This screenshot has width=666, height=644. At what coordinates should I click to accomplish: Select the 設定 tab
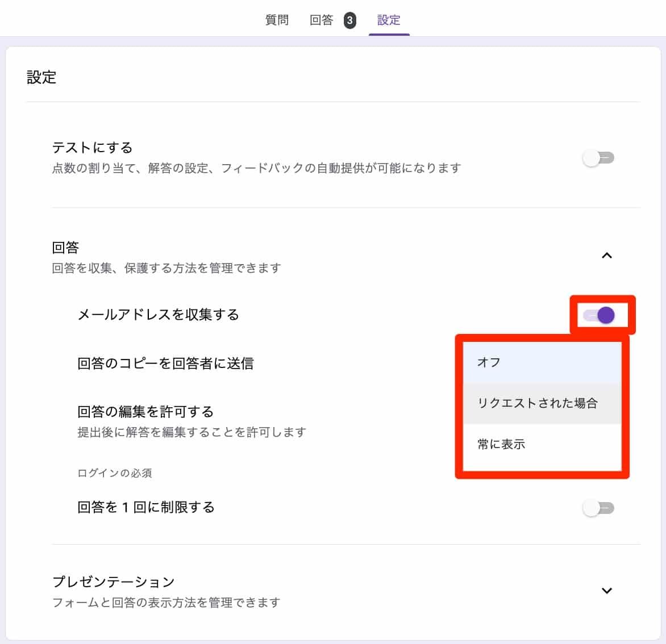coord(389,20)
